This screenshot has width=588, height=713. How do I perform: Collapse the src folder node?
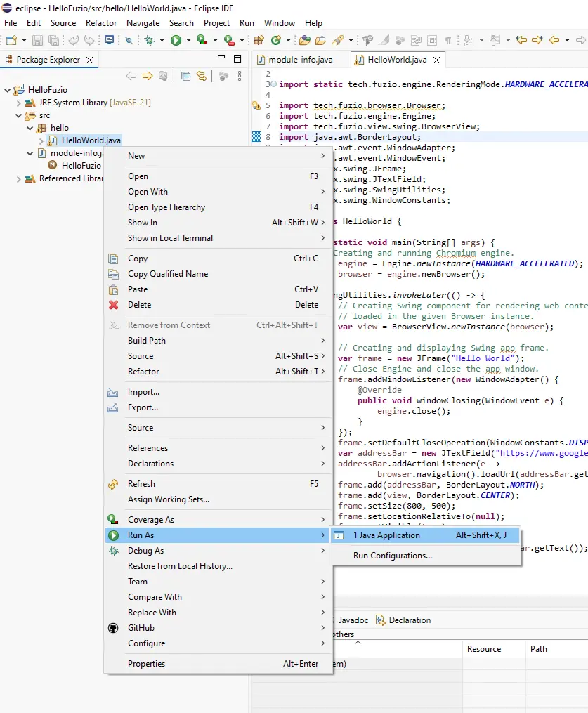click(x=19, y=115)
